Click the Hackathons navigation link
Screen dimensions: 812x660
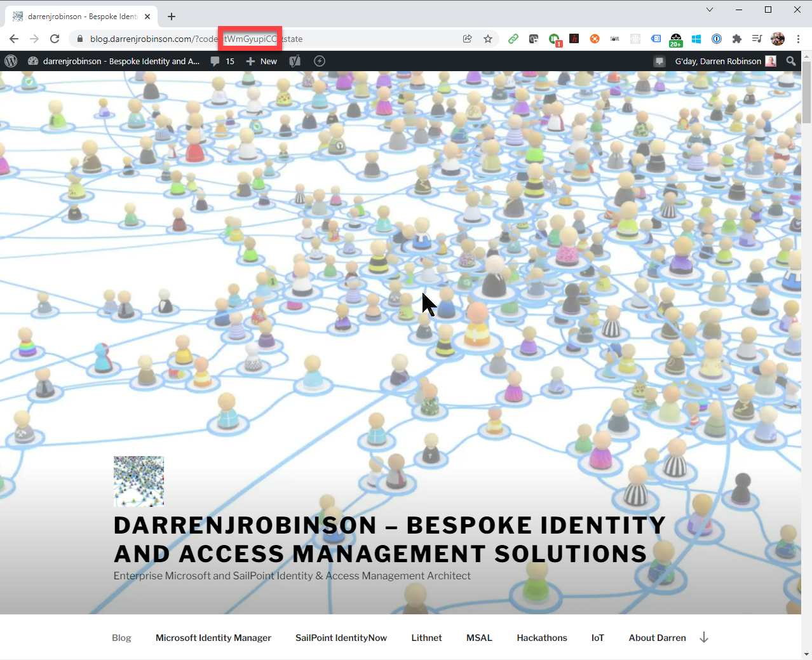point(541,638)
